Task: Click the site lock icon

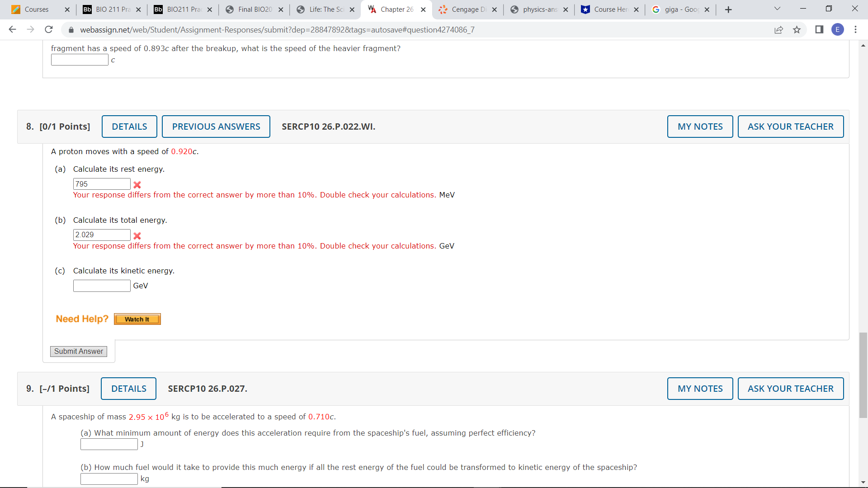Action: click(x=71, y=30)
